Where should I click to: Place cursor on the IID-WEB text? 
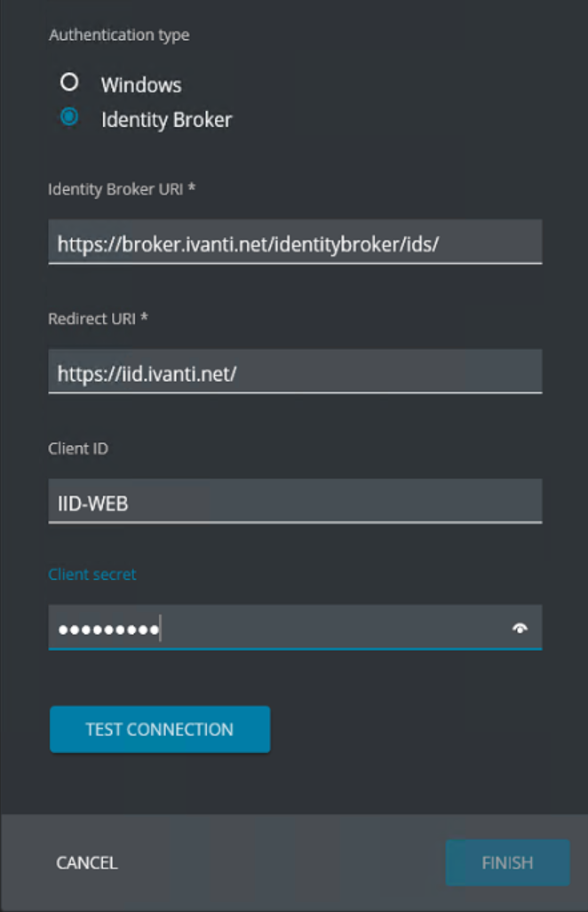tap(92, 504)
